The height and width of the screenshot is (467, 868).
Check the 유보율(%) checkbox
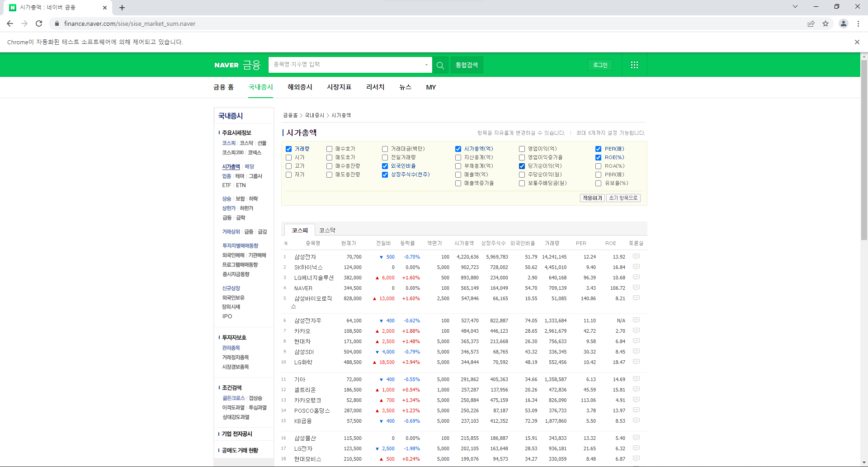pos(598,183)
